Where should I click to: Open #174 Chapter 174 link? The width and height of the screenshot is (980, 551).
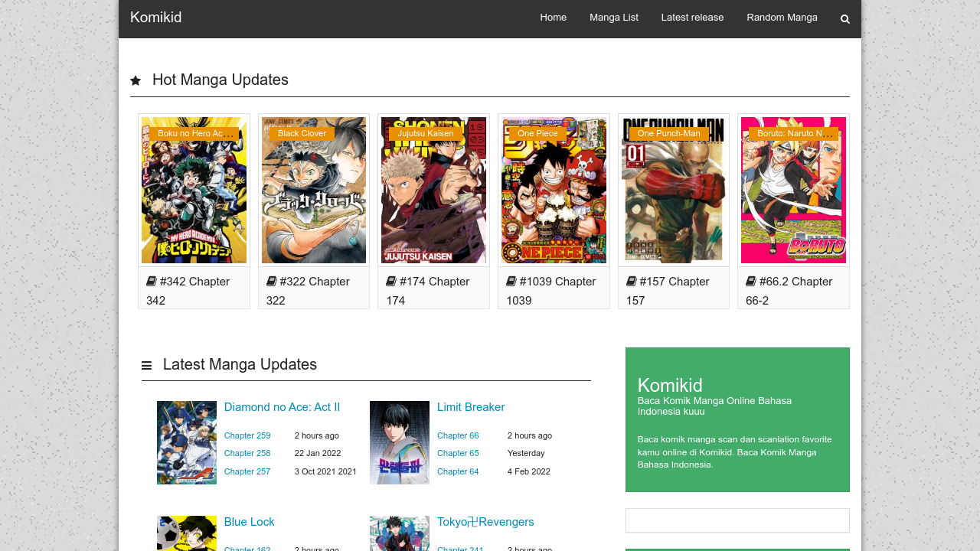(x=428, y=291)
